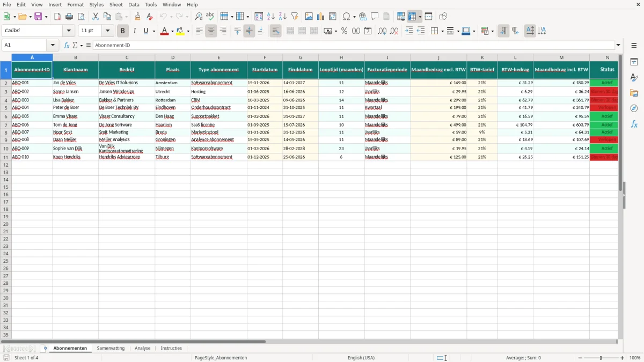Toggle Wrap Text
The height and width of the screenshot is (362, 644).
click(276, 31)
